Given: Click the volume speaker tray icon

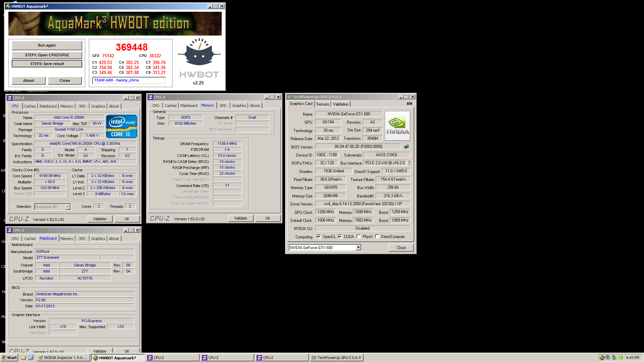Looking at the screenshot, I should click(608, 358).
